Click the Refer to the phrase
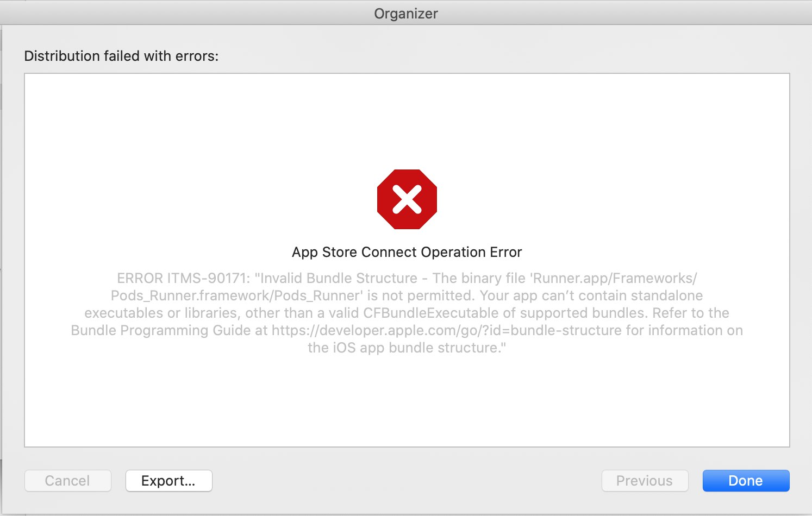Image resolution: width=812 pixels, height=516 pixels. tap(691, 313)
